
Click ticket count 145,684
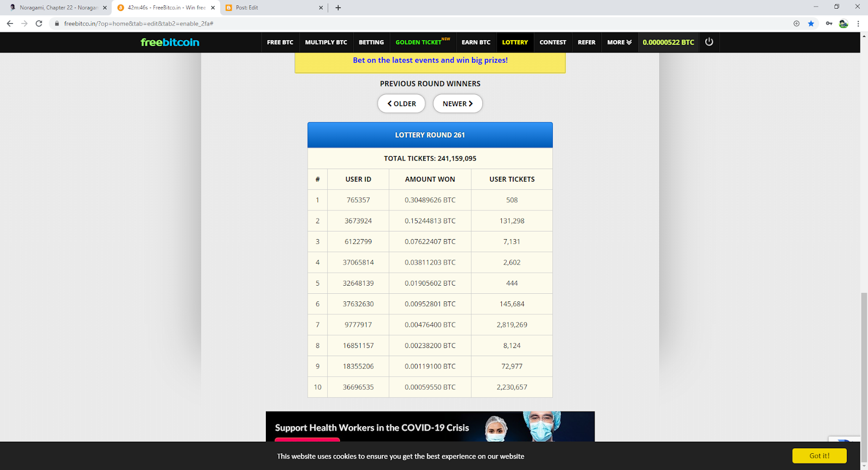pyautogui.click(x=512, y=304)
